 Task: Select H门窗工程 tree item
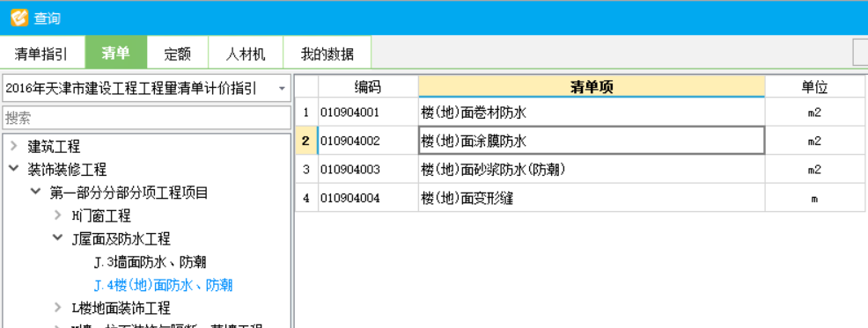101,215
